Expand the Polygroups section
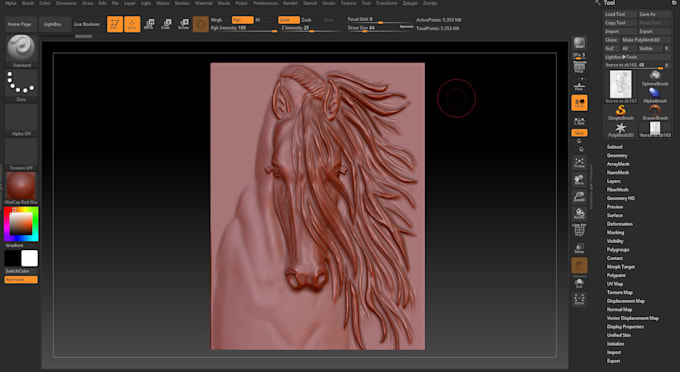 [618, 250]
